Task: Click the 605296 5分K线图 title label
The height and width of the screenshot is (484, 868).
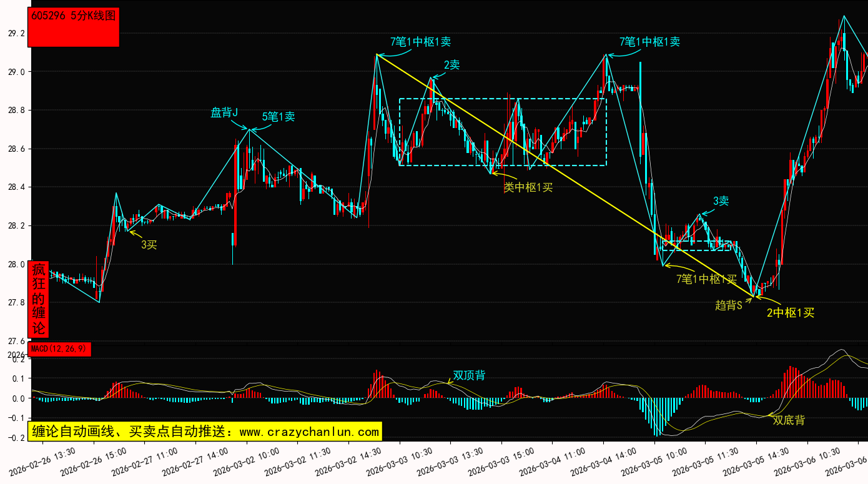Action: coord(74,16)
